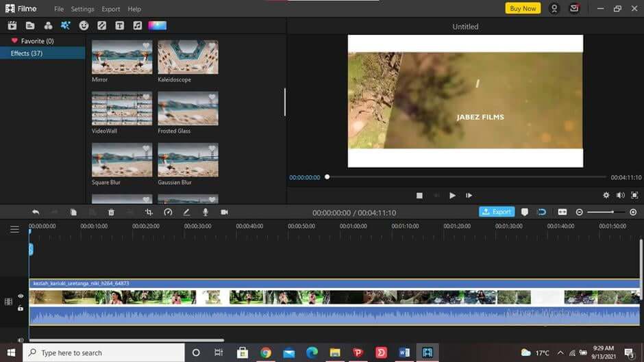Select the Effects sparkle tab icon
The width and height of the screenshot is (644, 362).
tap(65, 25)
